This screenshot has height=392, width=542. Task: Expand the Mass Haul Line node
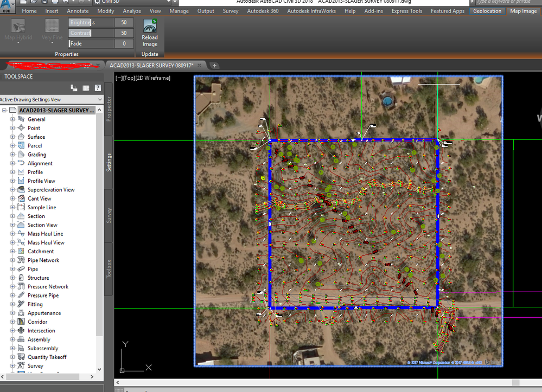[12, 234]
